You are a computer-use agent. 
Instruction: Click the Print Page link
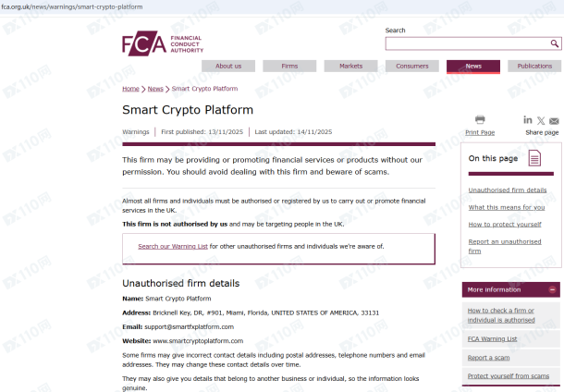click(480, 132)
